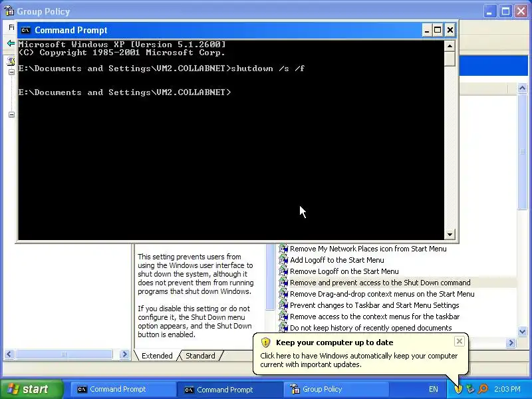Viewport: 532px width, 399px height.
Task: Click policy icon beside Remove My Network Places
Action: coord(283,249)
